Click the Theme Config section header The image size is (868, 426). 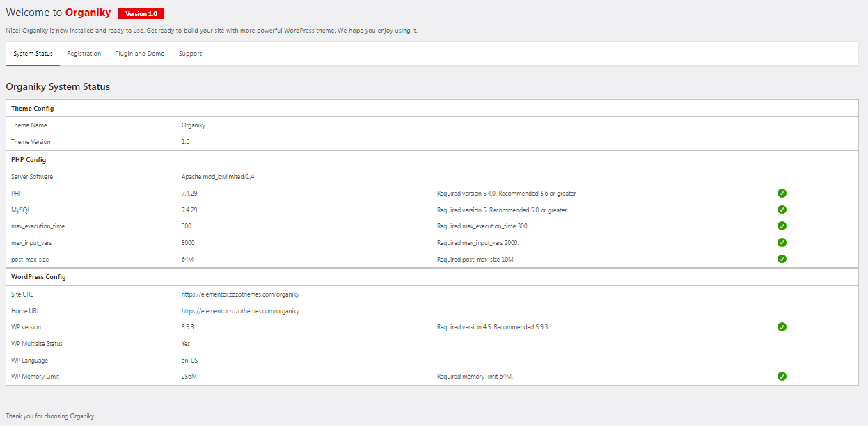(x=33, y=109)
